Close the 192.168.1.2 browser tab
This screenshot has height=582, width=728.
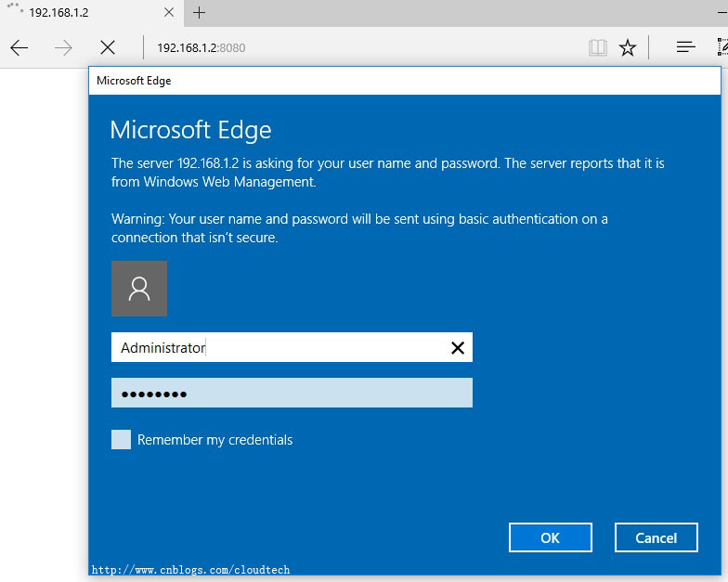(x=169, y=13)
